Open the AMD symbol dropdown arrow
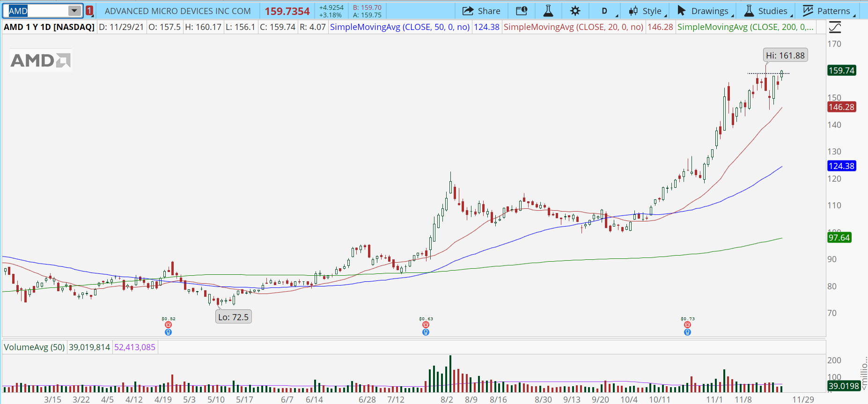868x404 pixels. point(74,11)
